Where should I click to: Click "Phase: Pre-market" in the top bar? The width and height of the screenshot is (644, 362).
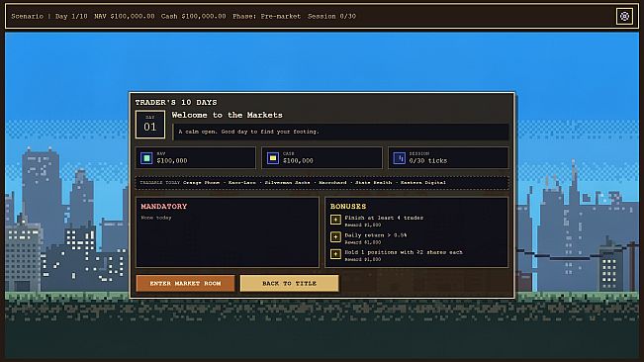pyautogui.click(x=266, y=17)
